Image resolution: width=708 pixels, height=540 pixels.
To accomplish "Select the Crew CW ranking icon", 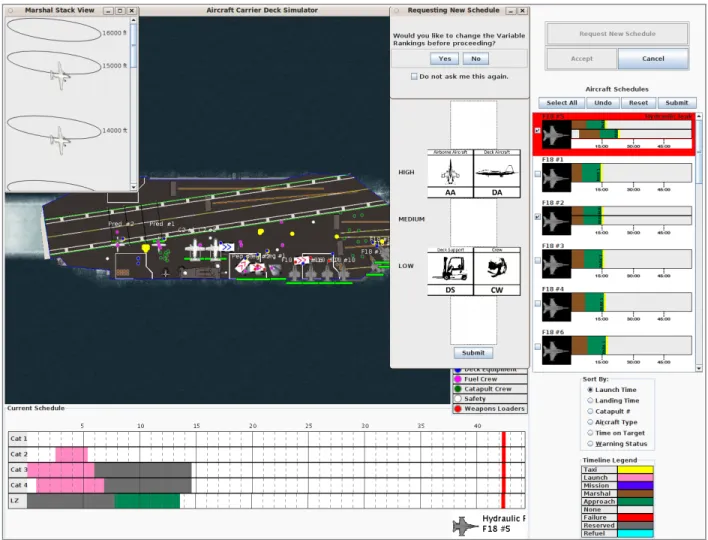I will coord(497,271).
